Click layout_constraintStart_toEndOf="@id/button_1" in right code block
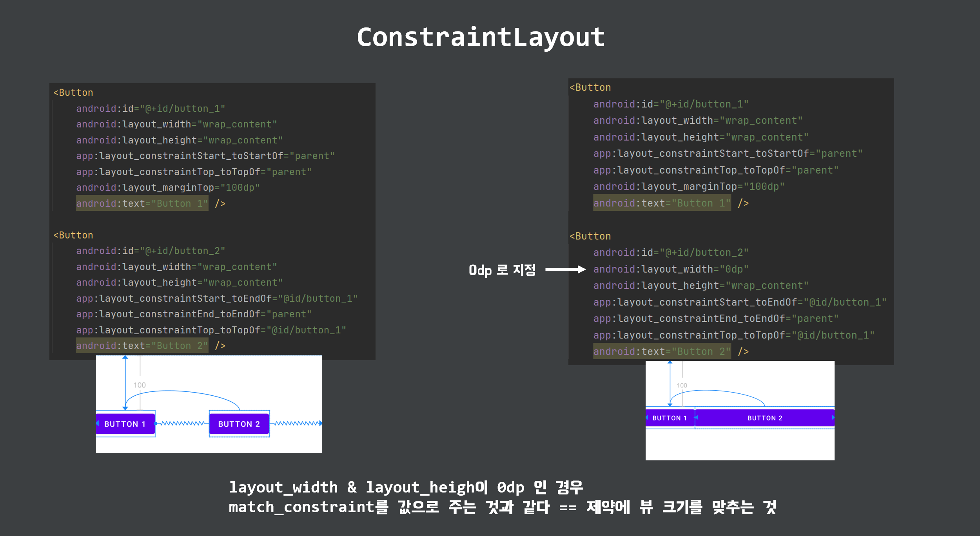The image size is (980, 536). (740, 302)
